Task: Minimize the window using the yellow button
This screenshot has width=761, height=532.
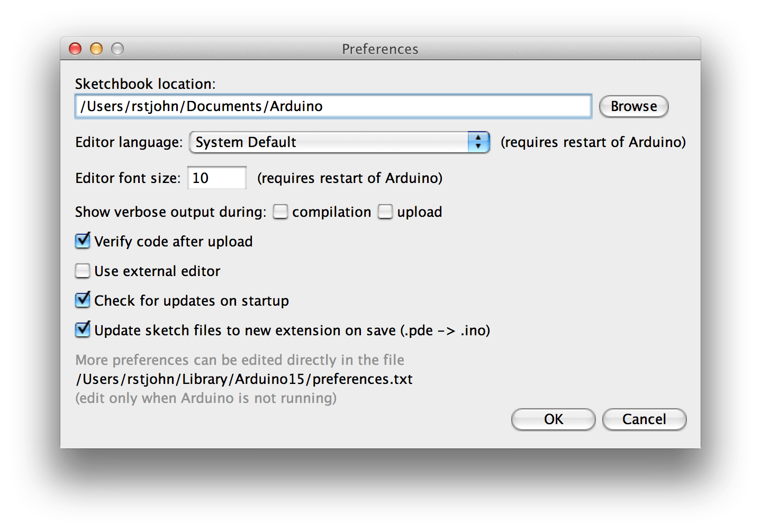Action: click(96, 49)
